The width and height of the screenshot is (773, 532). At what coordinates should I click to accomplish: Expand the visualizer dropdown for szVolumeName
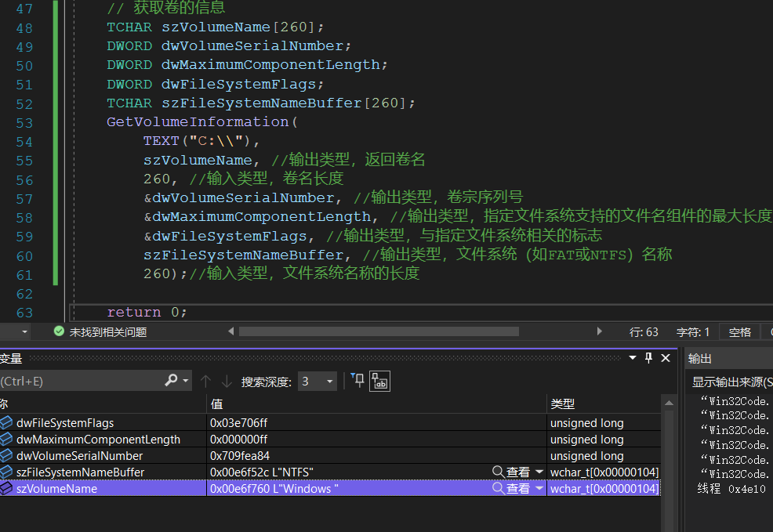[539, 488]
